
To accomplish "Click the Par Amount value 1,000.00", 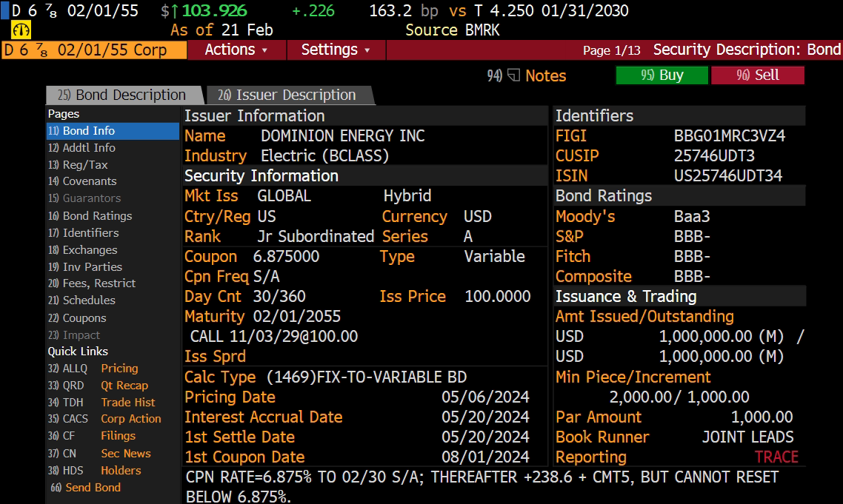I will [x=762, y=417].
